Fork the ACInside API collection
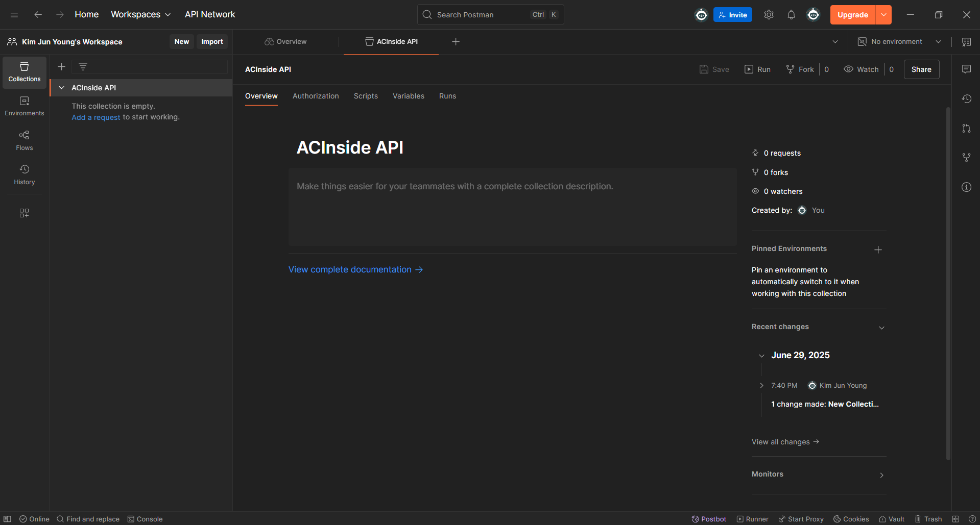 click(x=800, y=69)
